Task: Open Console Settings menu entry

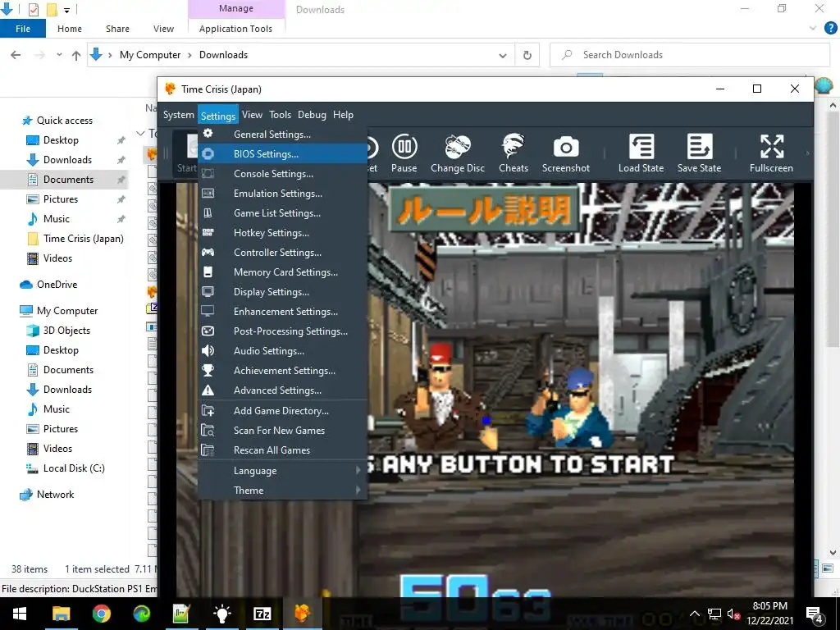Action: pos(283,174)
